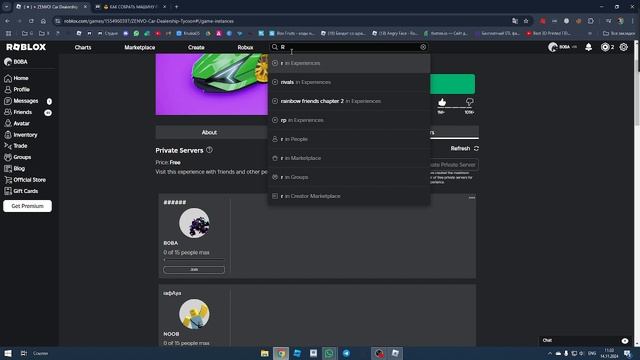
Task: Search 'r in Marketplace'
Action: point(349,158)
